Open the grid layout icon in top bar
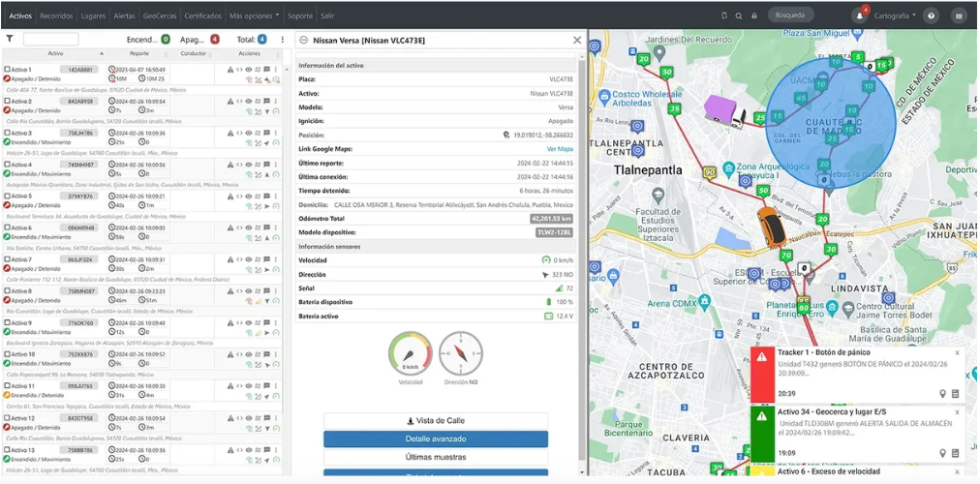Image resolution: width=980 pixels, height=484 pixels. point(959,15)
